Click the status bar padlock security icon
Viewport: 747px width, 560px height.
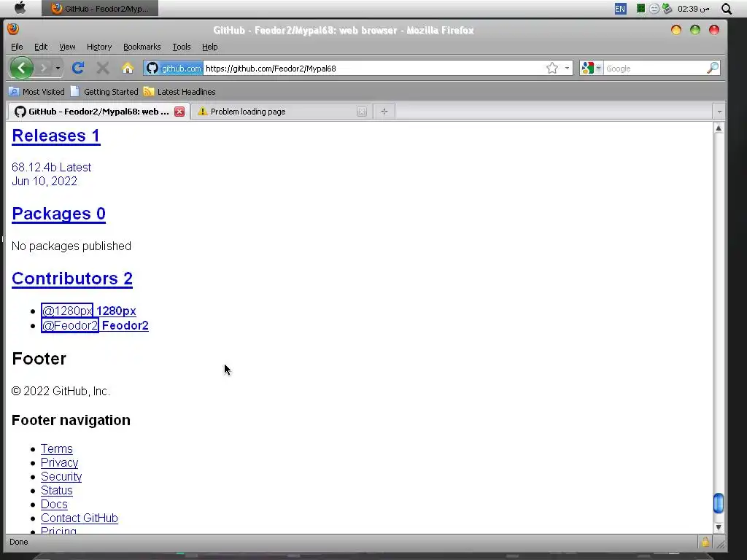tap(705, 542)
